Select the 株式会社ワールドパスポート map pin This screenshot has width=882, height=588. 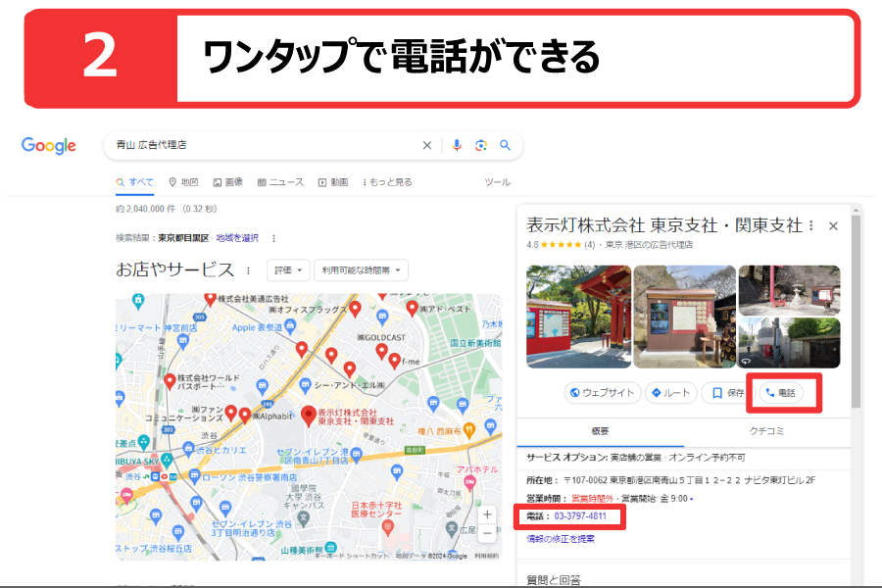pyautogui.click(x=170, y=381)
